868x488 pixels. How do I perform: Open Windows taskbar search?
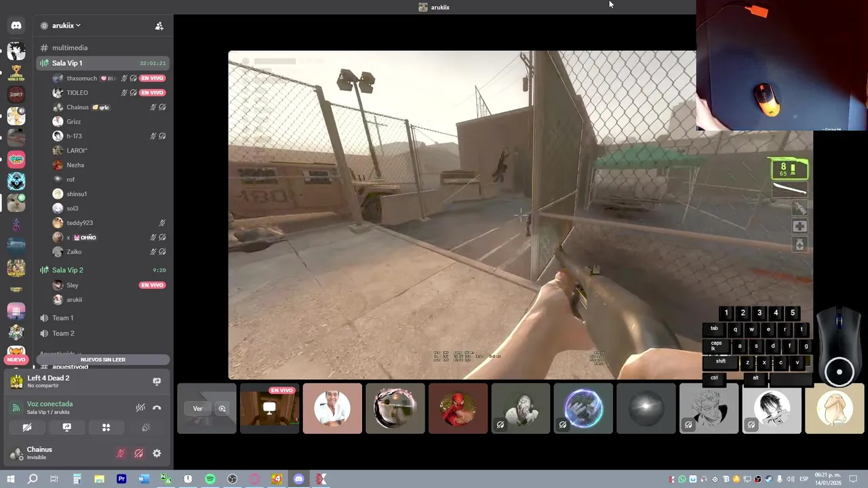33,479
